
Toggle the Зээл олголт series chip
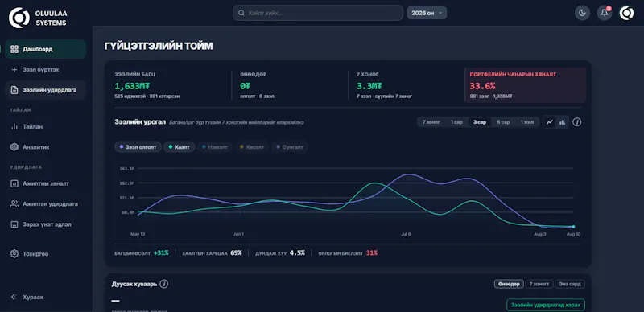138,147
